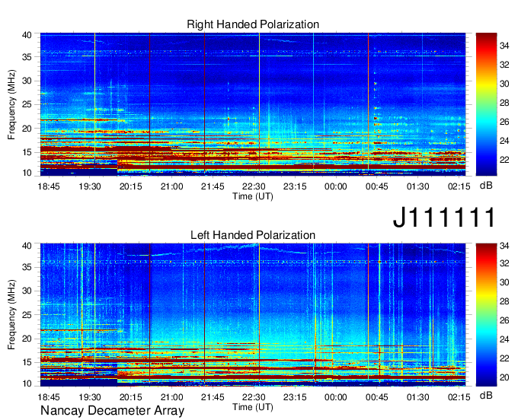Click the Right Handed Polarization title
The image size is (518, 420).
pos(253,24)
